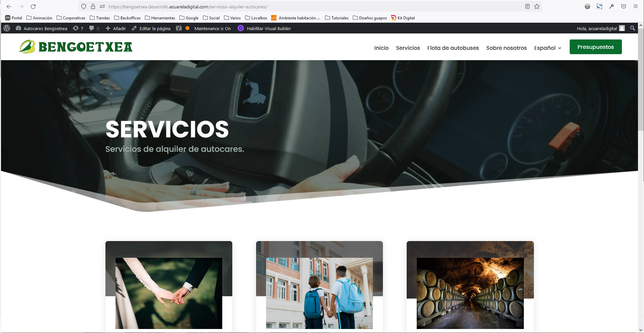Click the scrollbar down arrow
Viewport: 644px width, 333px height.
(x=641, y=330)
